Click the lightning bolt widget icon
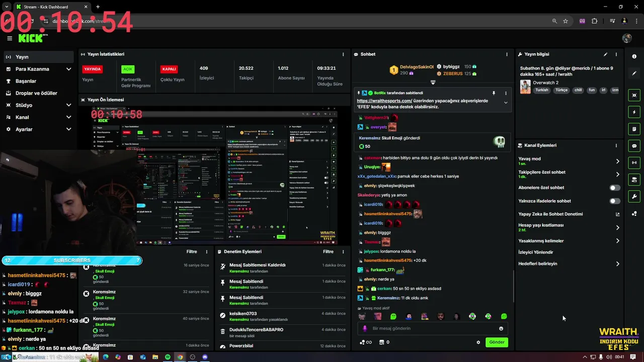 [x=634, y=112]
